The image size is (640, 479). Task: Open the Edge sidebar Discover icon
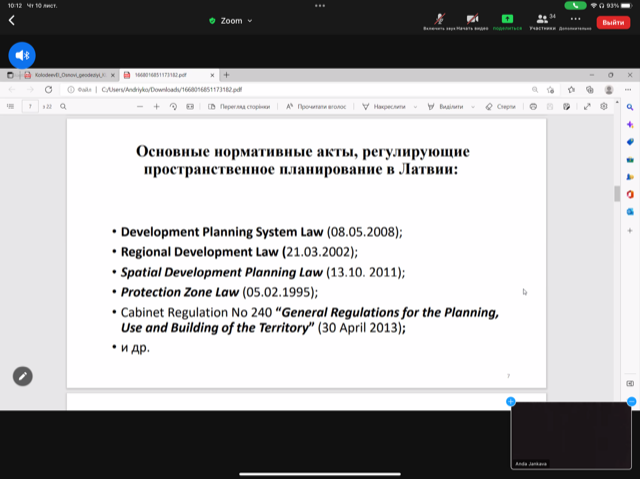(630, 124)
